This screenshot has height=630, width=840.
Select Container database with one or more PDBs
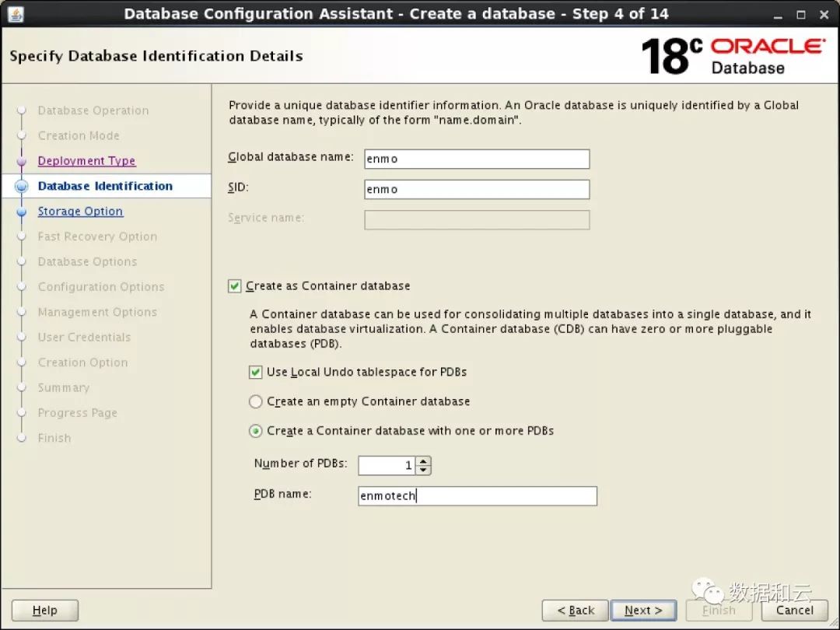click(255, 431)
